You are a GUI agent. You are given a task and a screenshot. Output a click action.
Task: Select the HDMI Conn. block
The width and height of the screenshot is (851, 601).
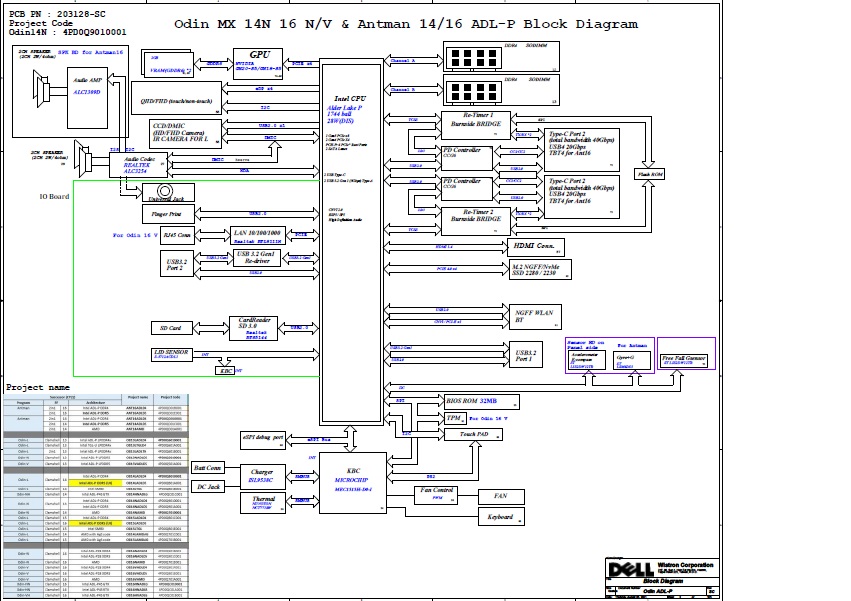(x=536, y=247)
